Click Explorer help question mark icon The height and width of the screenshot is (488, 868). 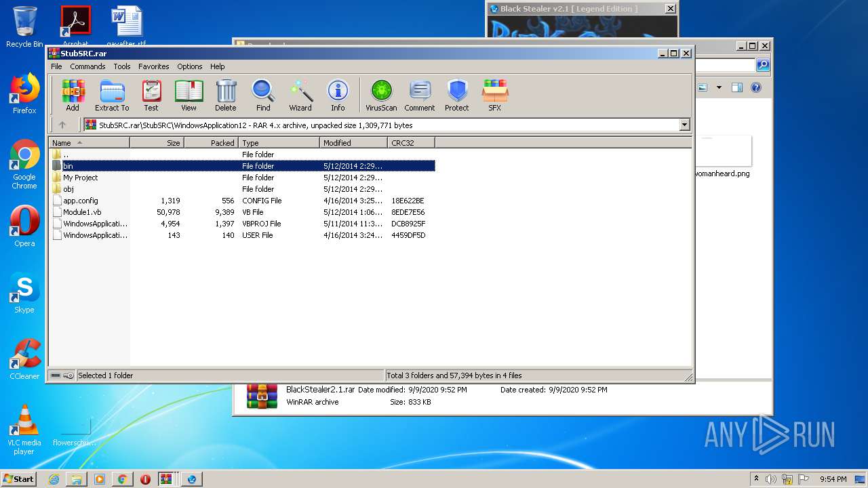click(x=756, y=87)
